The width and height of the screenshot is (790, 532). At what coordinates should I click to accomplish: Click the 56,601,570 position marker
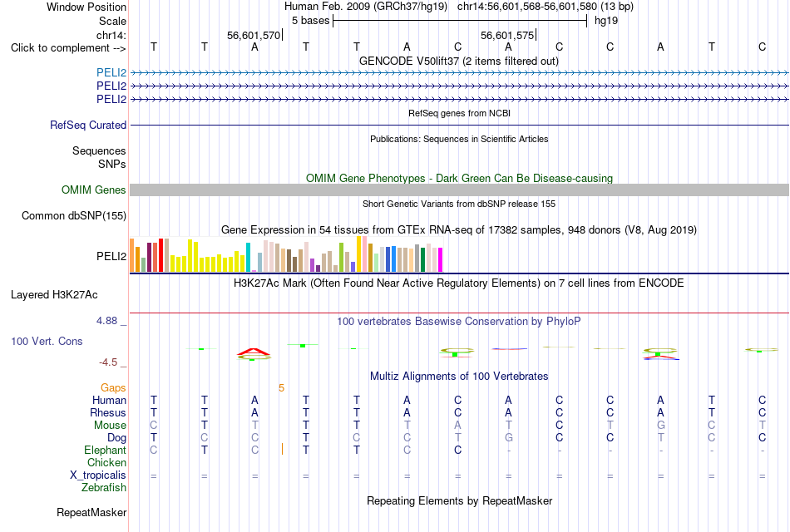tap(254, 35)
